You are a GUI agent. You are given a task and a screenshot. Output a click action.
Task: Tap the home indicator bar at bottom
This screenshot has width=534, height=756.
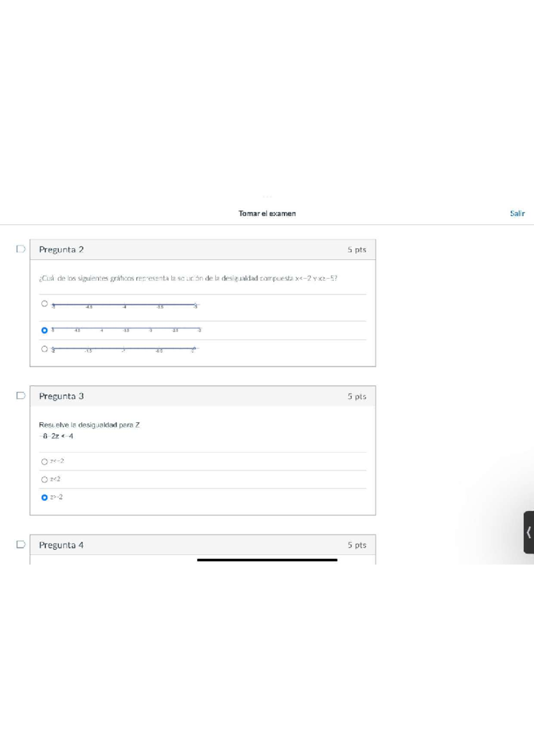pos(267,560)
